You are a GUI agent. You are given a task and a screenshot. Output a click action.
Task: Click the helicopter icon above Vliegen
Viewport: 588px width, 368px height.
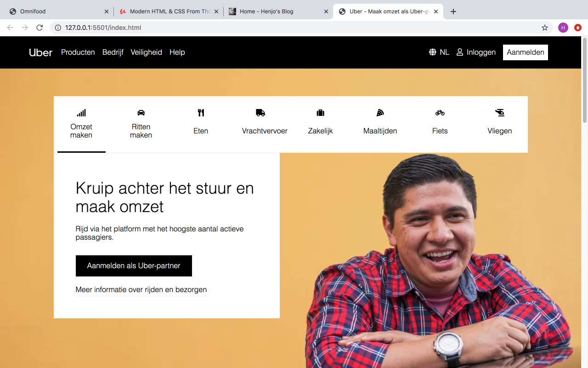pos(500,113)
